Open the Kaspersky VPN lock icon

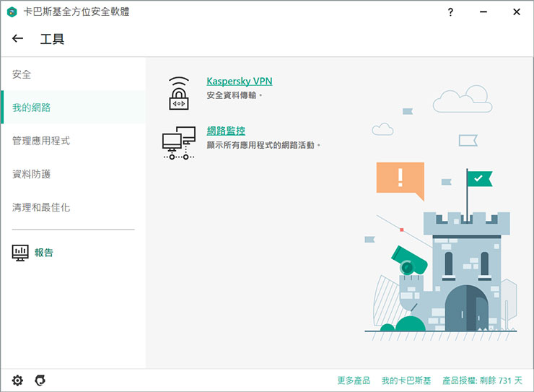tap(179, 93)
